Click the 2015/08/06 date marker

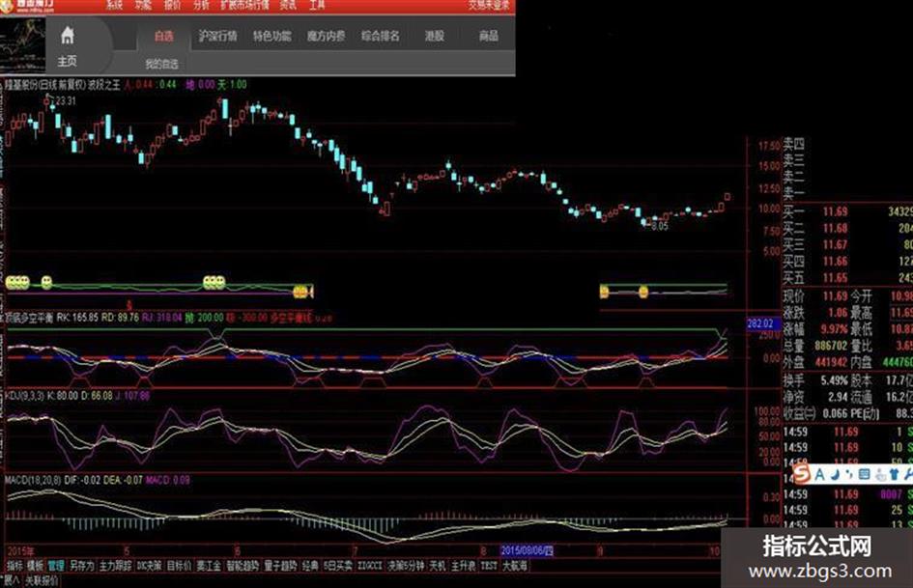(x=527, y=550)
